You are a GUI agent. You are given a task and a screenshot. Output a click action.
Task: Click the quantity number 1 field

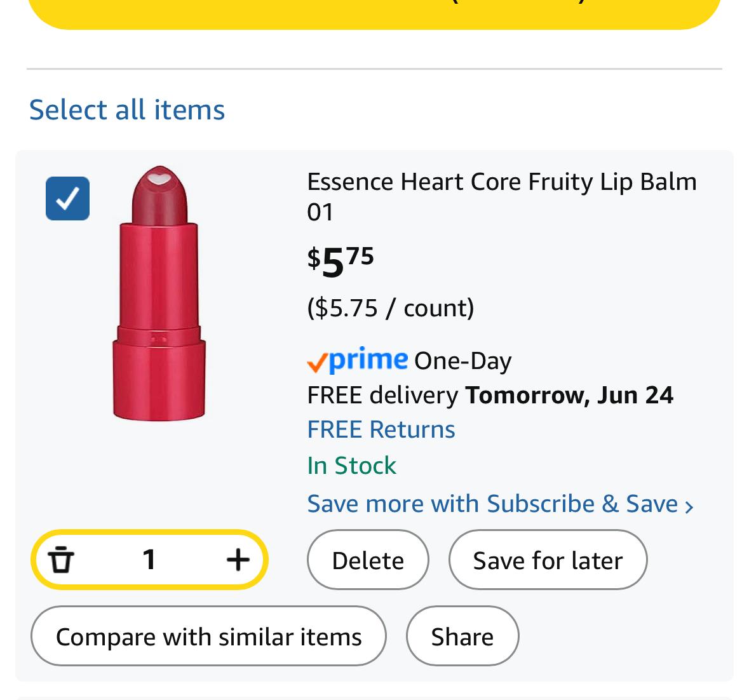click(149, 559)
